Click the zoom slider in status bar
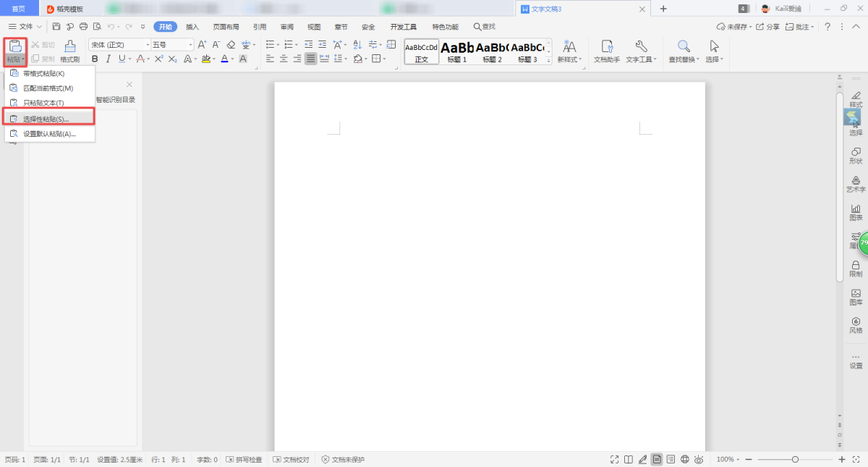 point(795,460)
